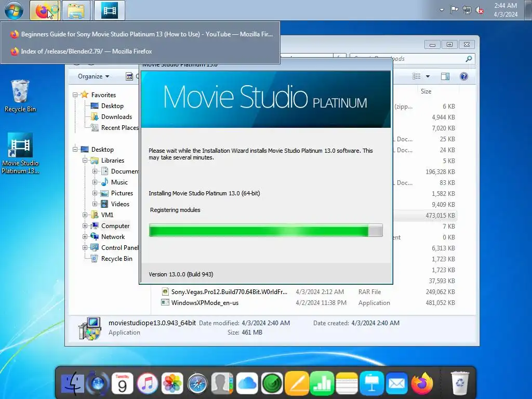
Task: Select the Videos library
Action: [x=120, y=204]
